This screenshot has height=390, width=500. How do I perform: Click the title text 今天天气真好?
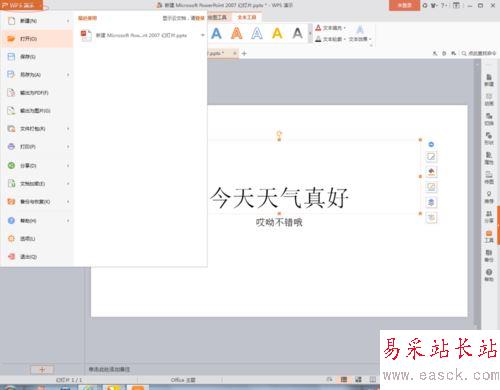point(279,198)
